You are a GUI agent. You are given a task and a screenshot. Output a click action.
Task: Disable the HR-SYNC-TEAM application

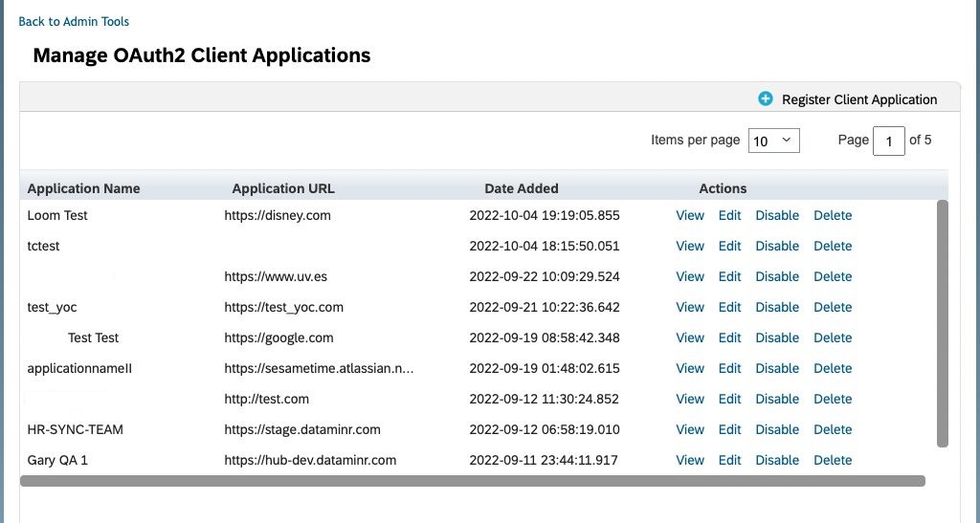tap(777, 429)
